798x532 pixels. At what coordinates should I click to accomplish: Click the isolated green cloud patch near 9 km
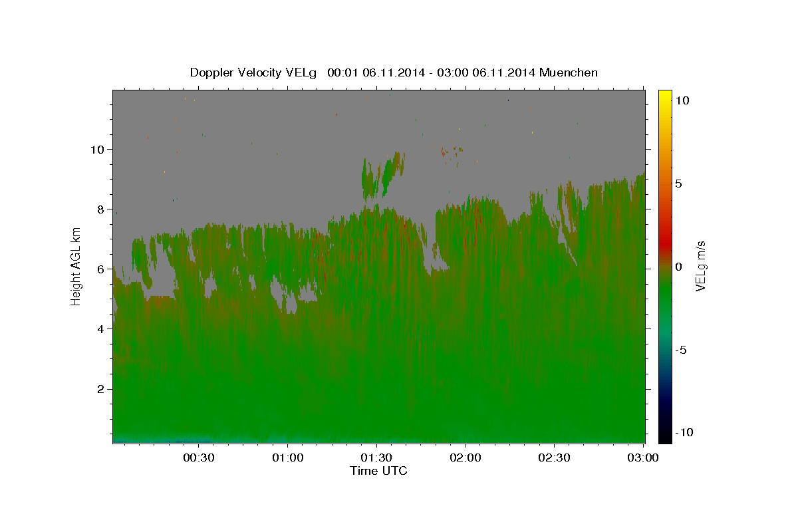tap(382, 176)
